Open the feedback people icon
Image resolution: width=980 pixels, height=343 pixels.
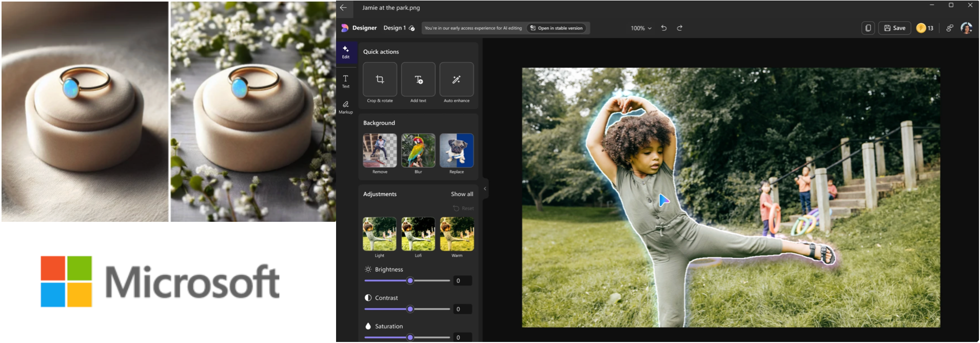tap(950, 28)
